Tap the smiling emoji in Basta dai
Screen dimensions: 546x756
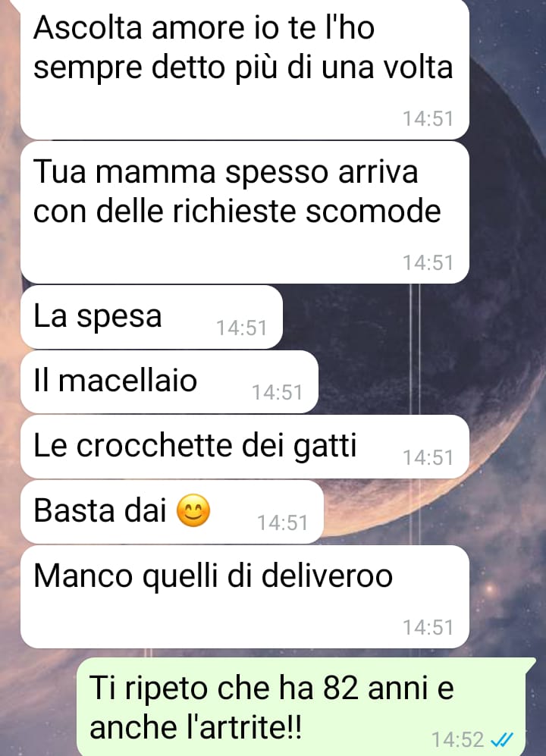coord(193,510)
